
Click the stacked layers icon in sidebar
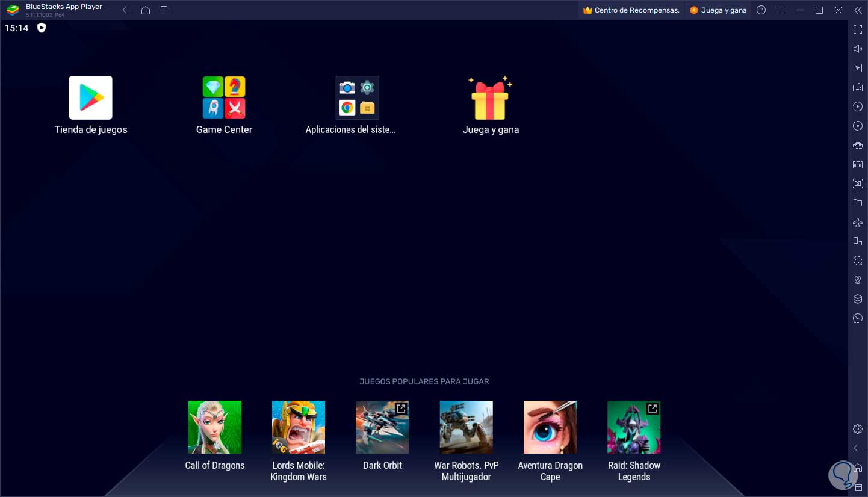pyautogui.click(x=858, y=299)
